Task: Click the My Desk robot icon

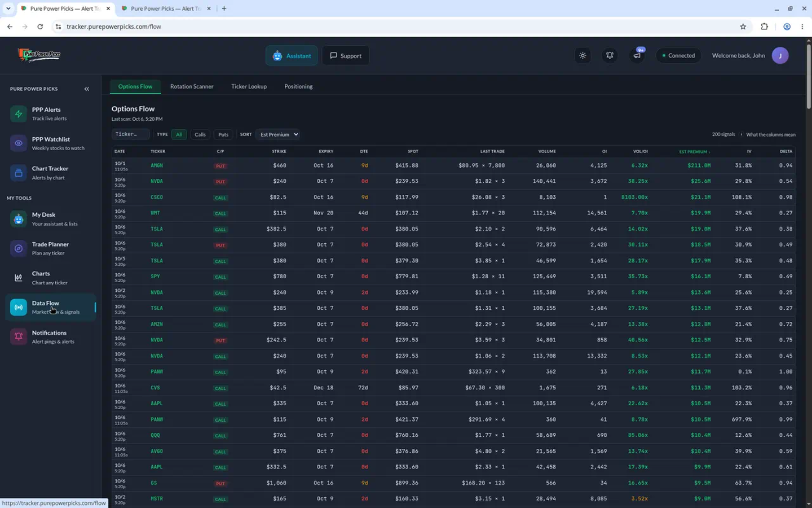Action: coord(19,219)
